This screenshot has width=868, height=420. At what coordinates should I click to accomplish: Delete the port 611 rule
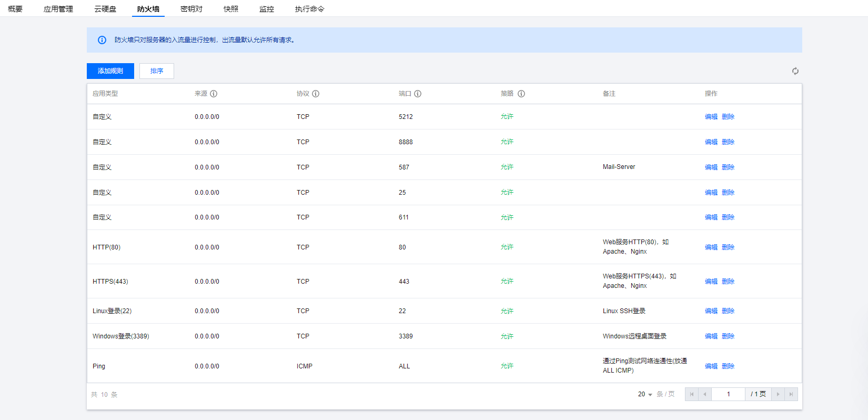pyautogui.click(x=728, y=217)
